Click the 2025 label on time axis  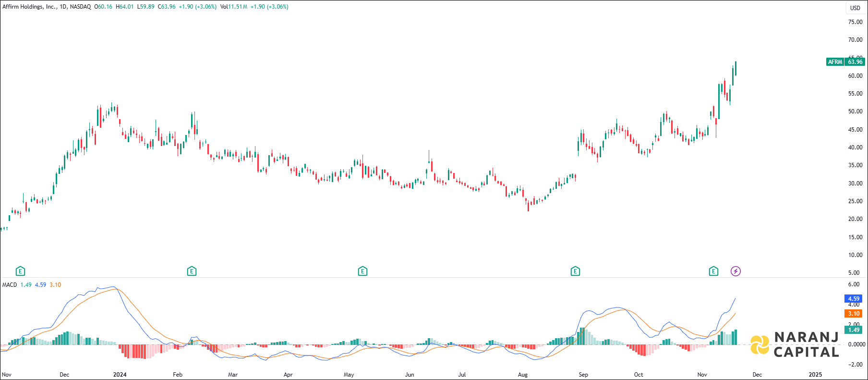pyautogui.click(x=815, y=375)
